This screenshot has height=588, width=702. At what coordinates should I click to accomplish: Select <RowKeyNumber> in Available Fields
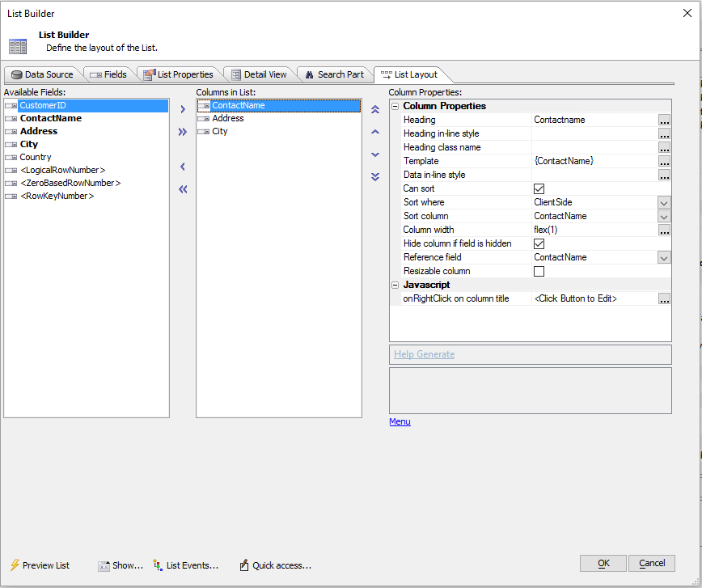tap(57, 197)
